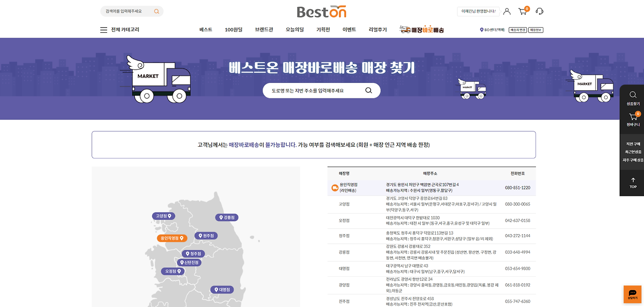The image size is (644, 307).
Task: Click the 오정점 store name in the table
Action: point(344,220)
